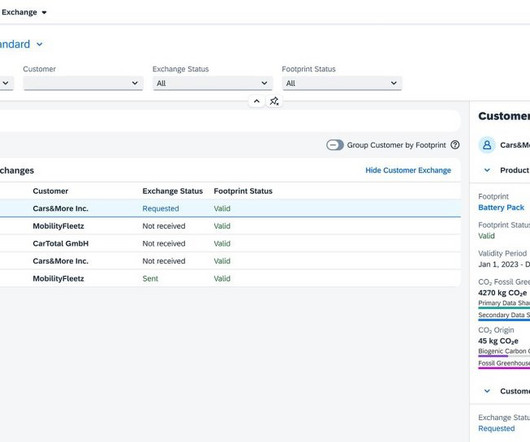Click the empty search bar above the table
The width and height of the screenshot is (530, 442).
point(230,120)
